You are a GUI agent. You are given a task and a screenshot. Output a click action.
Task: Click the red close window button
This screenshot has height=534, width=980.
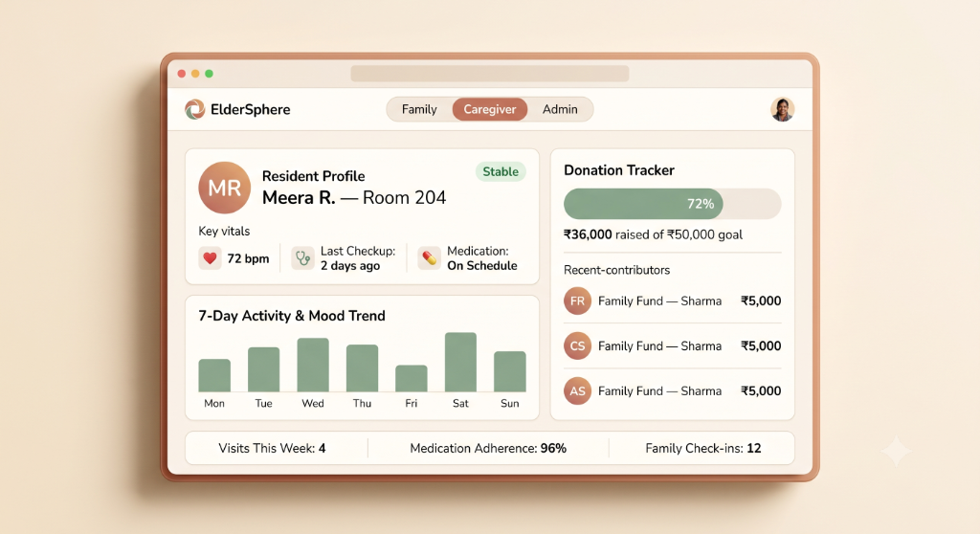[x=182, y=74]
